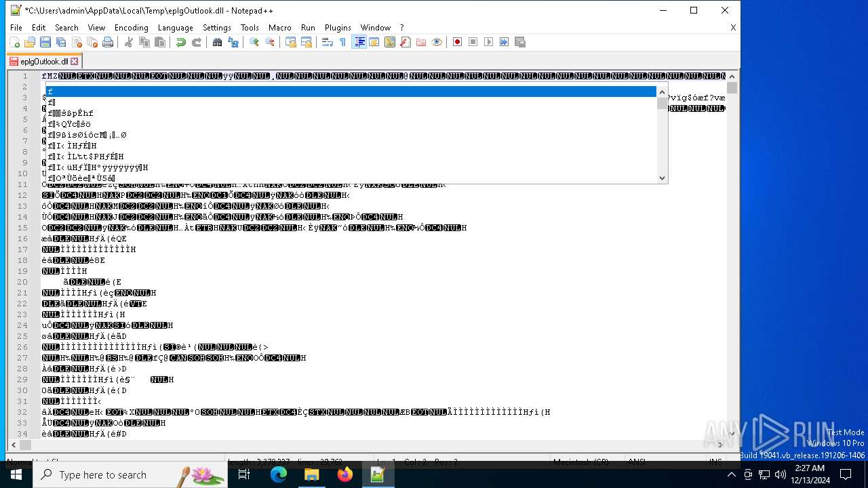
Task: Click the Copy toolbar icon
Action: click(144, 42)
